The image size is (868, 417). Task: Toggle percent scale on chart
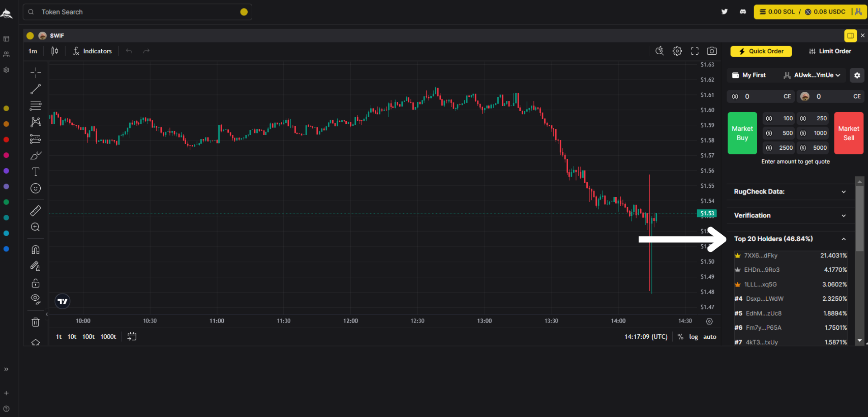[680, 336]
